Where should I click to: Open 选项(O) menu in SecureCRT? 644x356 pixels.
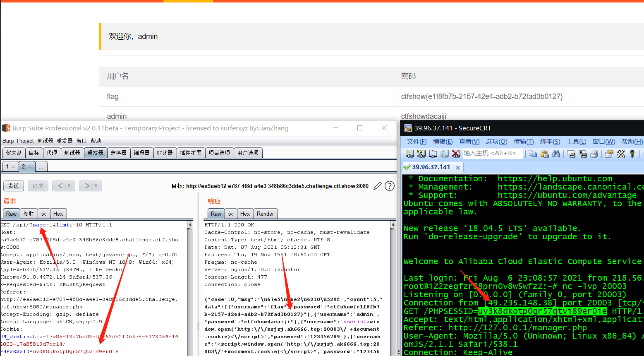click(496, 141)
